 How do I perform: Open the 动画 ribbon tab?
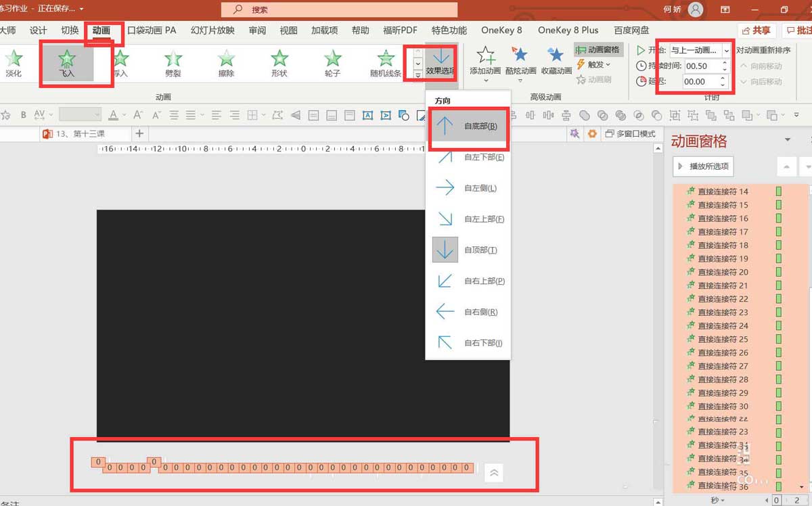101,30
